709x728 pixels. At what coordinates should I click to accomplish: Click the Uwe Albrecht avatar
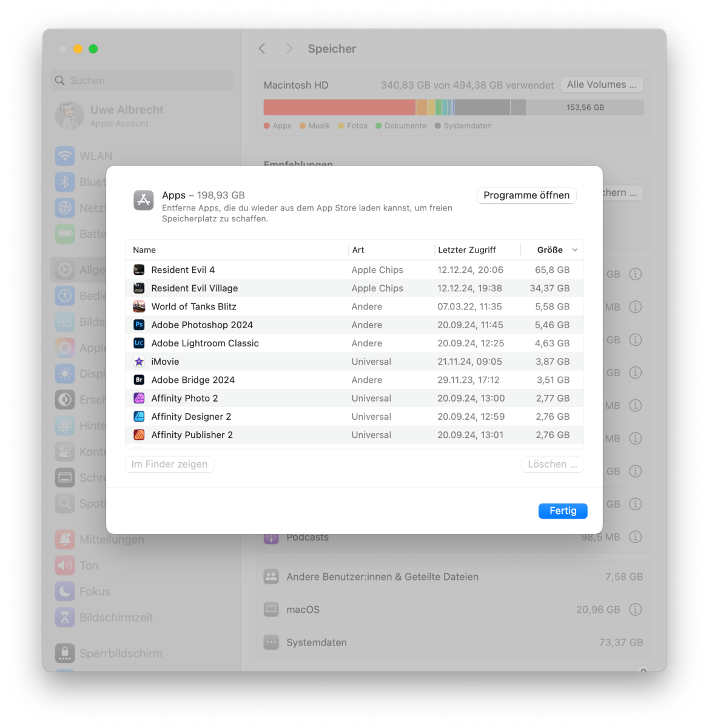click(69, 115)
